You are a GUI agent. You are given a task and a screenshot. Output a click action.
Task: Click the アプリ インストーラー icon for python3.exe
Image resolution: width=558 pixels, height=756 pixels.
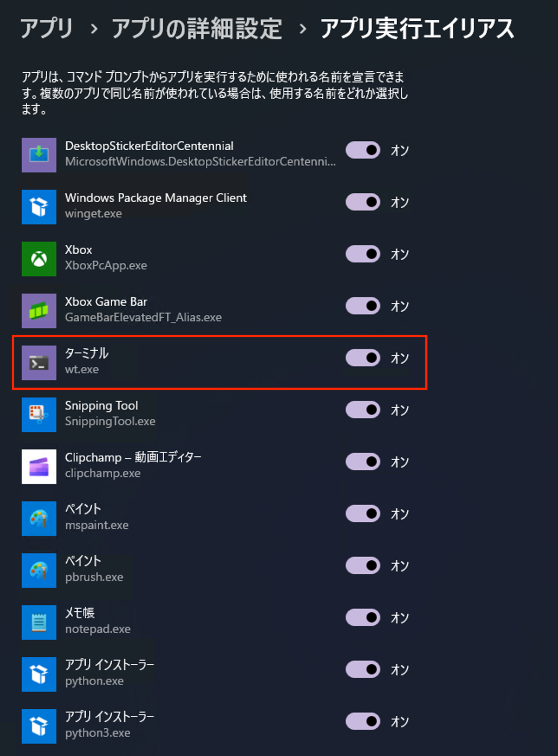39,727
